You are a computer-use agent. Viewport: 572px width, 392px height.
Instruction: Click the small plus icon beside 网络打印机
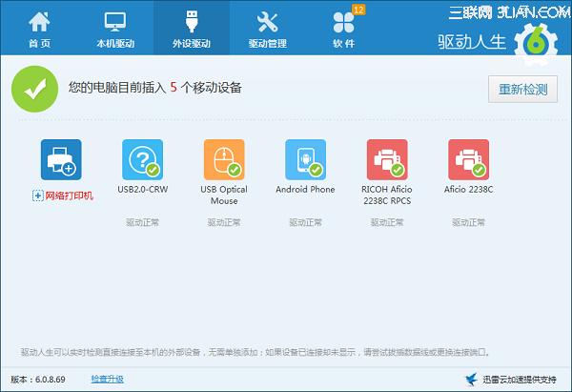point(38,196)
